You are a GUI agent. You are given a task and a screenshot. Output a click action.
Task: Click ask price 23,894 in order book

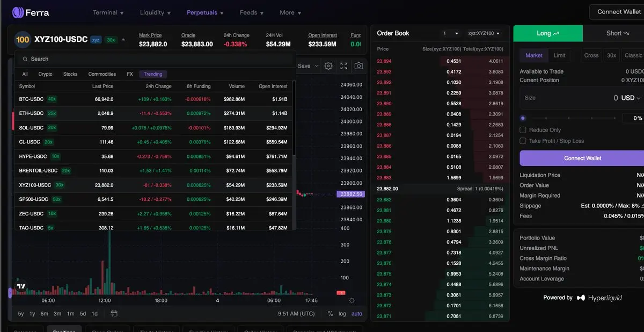[384, 61]
